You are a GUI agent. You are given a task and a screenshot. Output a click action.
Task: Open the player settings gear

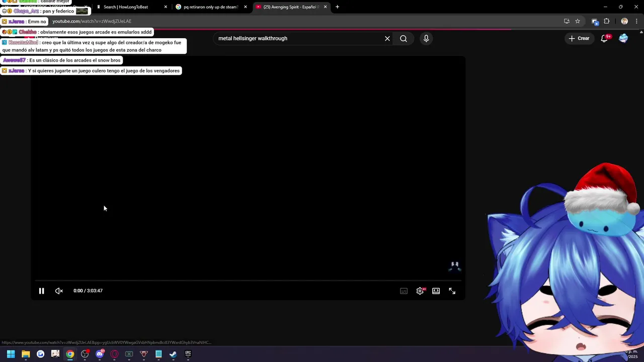420,291
